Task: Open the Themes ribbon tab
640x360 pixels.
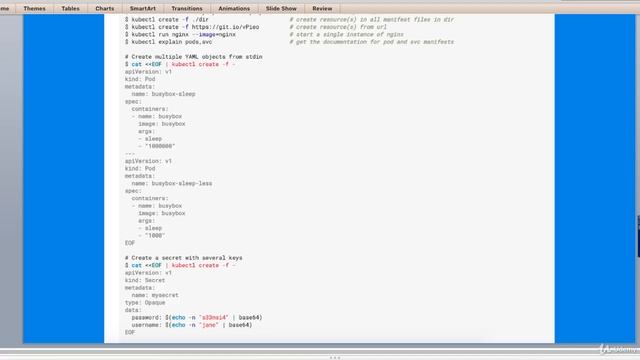Action: tap(34, 8)
